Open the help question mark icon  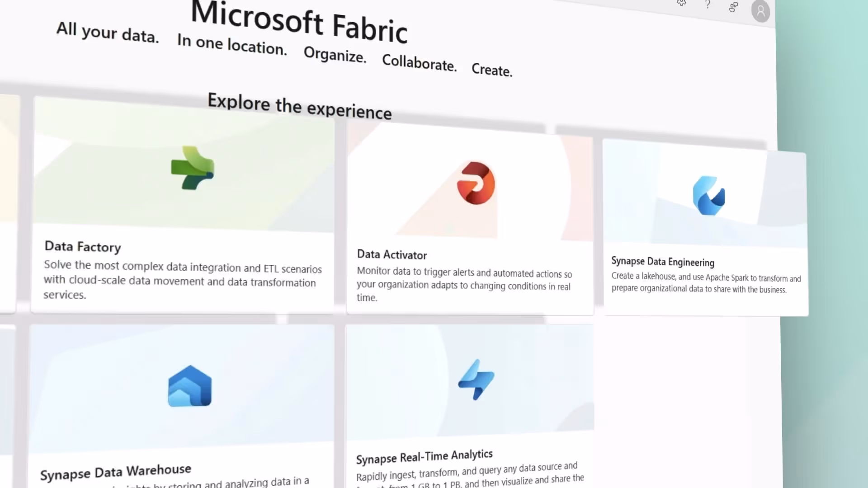click(708, 5)
